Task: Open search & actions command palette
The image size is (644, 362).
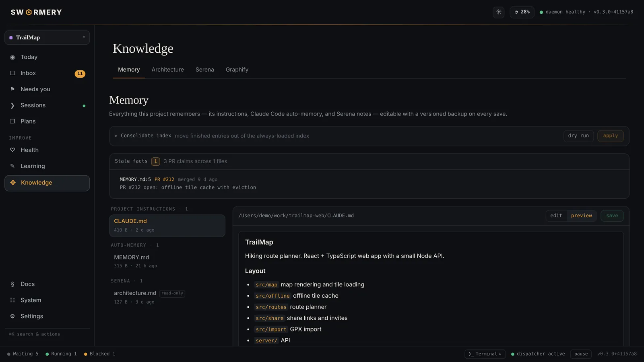Action: pyautogui.click(x=35, y=334)
